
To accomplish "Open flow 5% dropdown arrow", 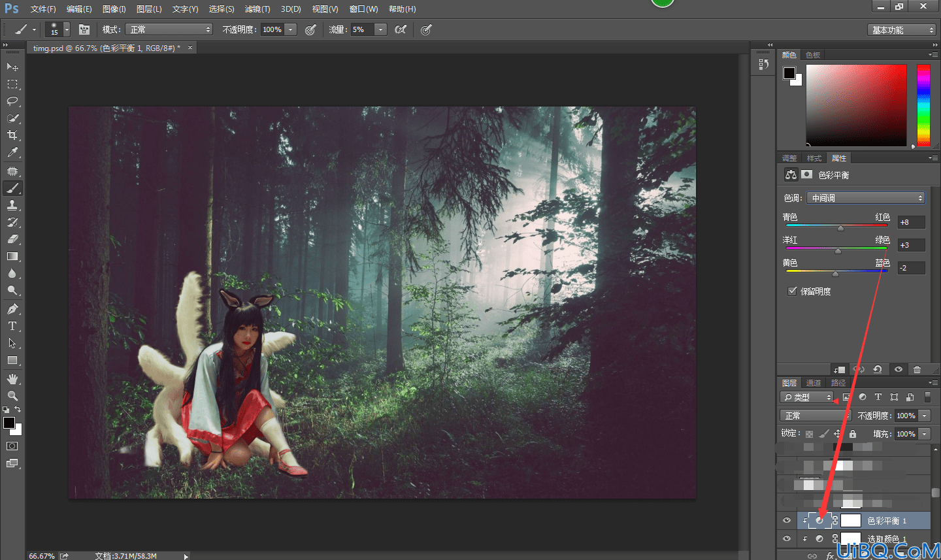I will click(380, 29).
